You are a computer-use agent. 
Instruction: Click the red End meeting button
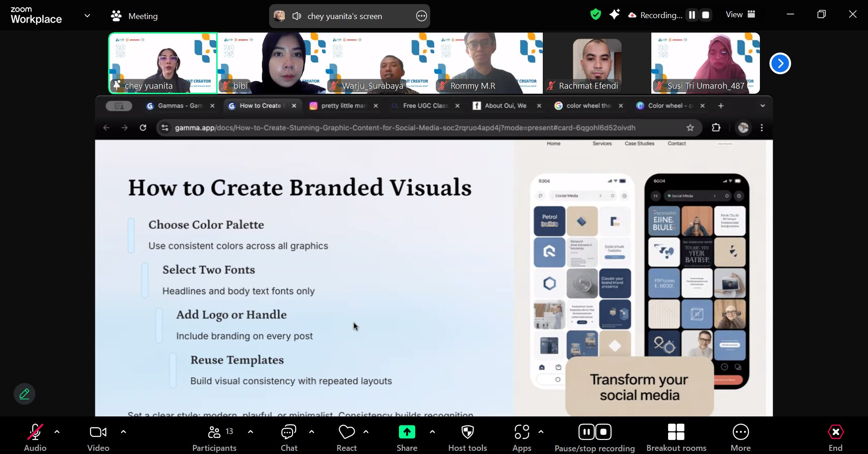coord(835,437)
